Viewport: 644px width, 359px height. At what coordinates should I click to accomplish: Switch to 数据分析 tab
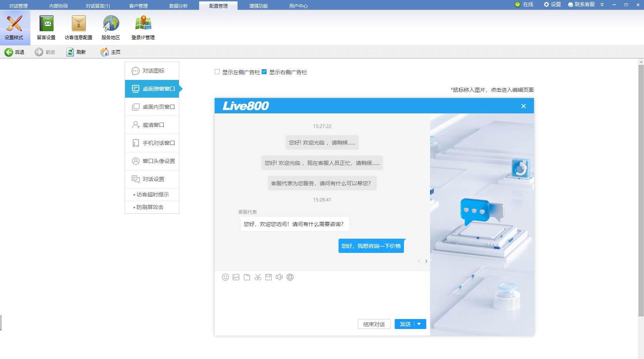coord(179,6)
